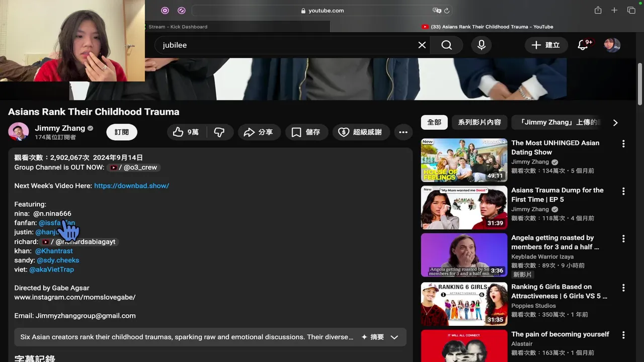
Task: Click title Asians Trauma Dump for the First Time
Action: click(557, 195)
